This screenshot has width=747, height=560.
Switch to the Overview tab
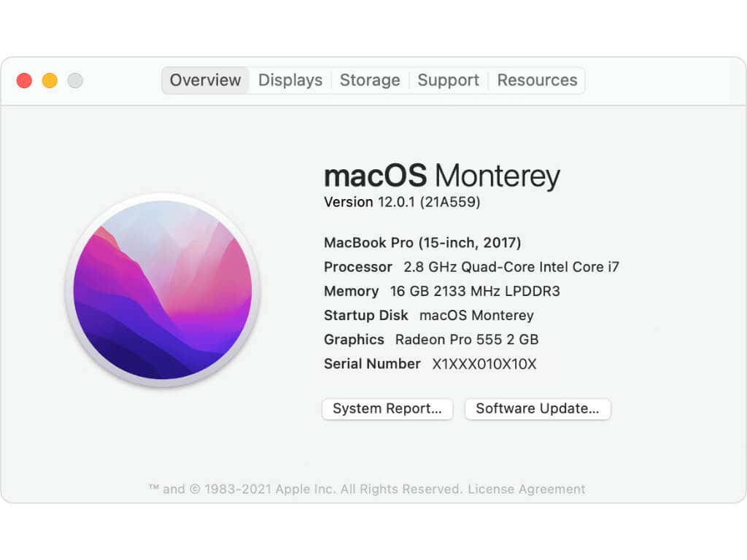(x=205, y=80)
